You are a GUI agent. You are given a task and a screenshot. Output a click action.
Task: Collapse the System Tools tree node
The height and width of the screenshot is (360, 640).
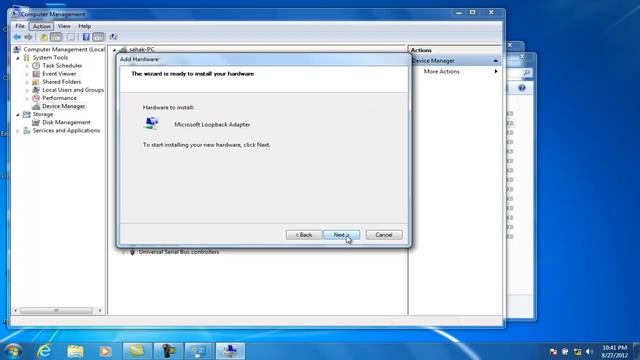click(x=18, y=58)
